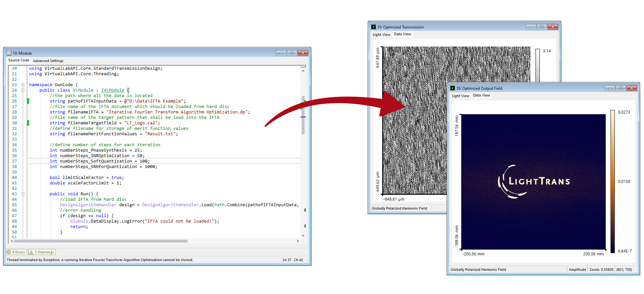Click the scroll left arrow in code editor
This screenshot has width=644, height=294.
click(12, 241)
